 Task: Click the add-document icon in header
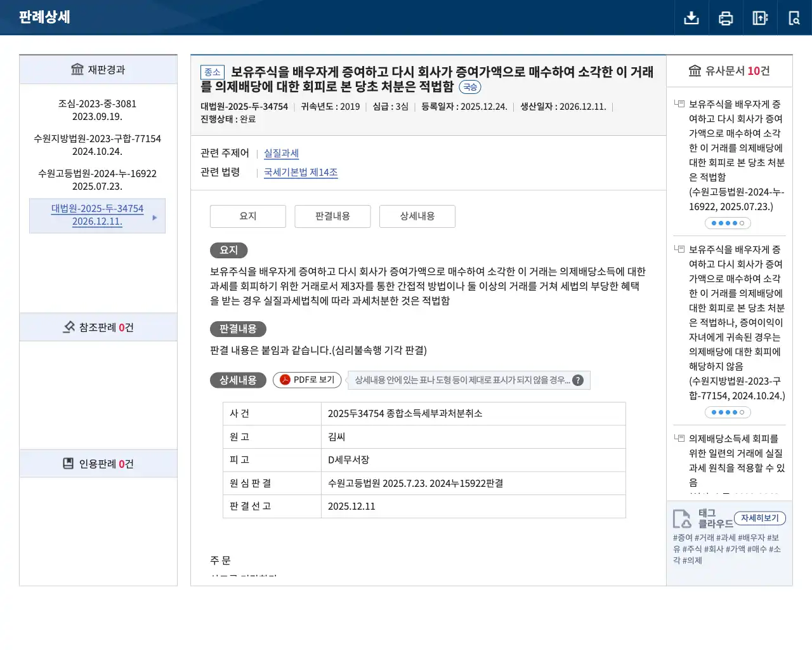[760, 18]
